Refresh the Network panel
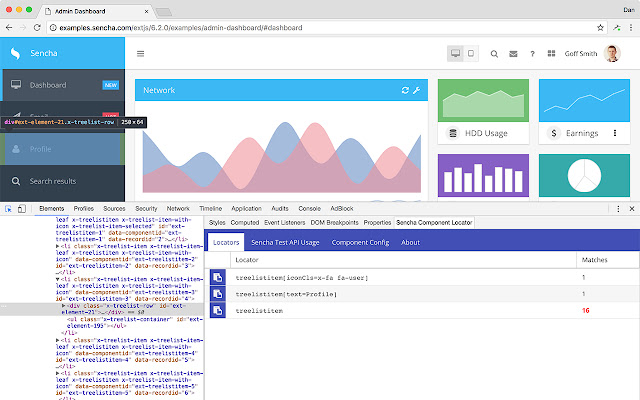This screenshot has width=640, height=400. pos(405,90)
